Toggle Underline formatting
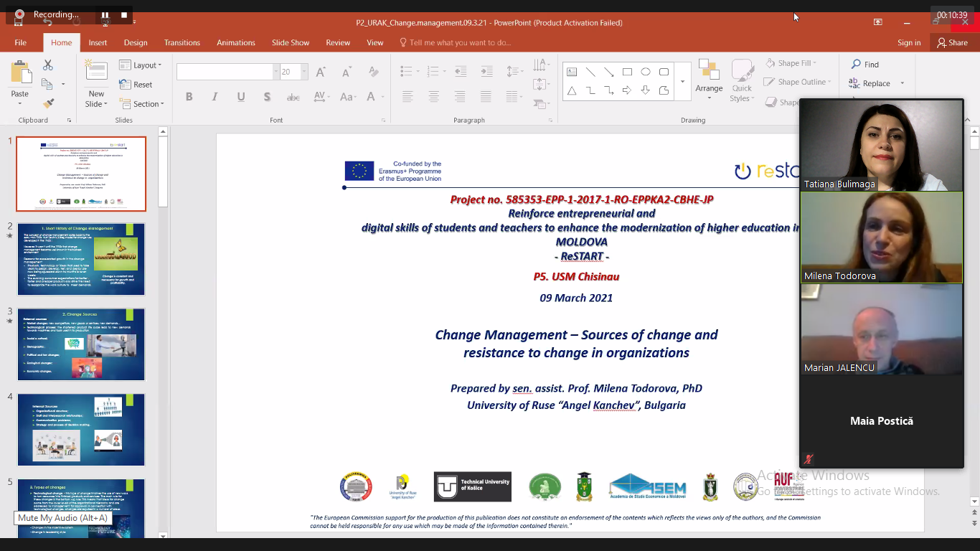The width and height of the screenshot is (980, 551). click(x=241, y=97)
